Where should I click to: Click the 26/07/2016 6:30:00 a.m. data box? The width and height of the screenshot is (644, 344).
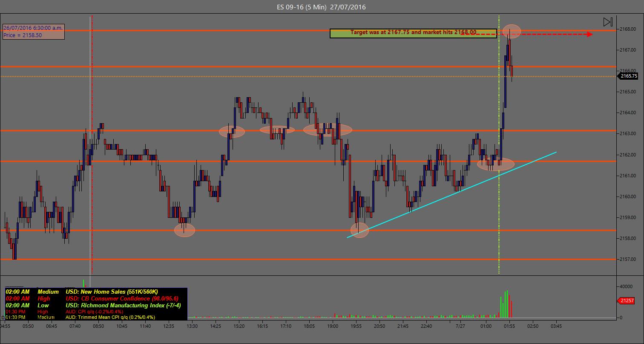coord(33,32)
